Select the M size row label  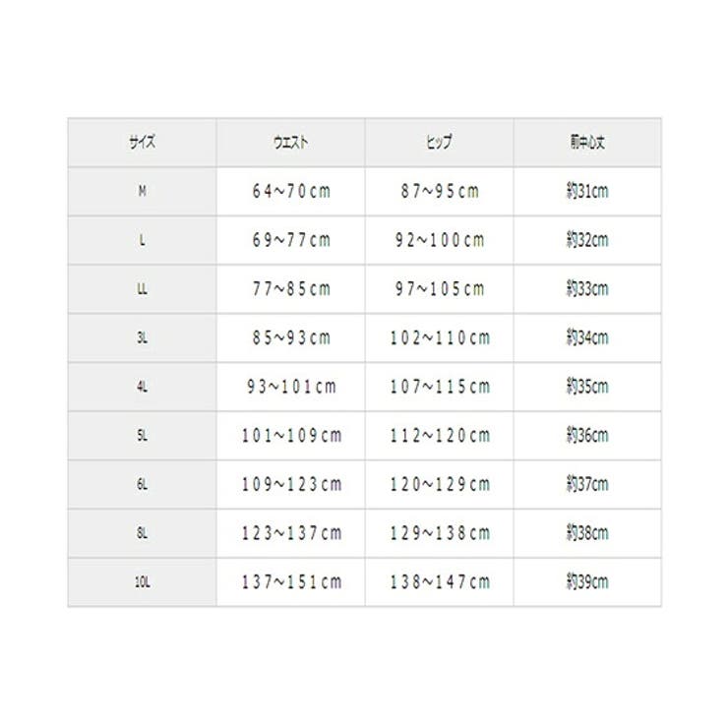[x=142, y=191]
